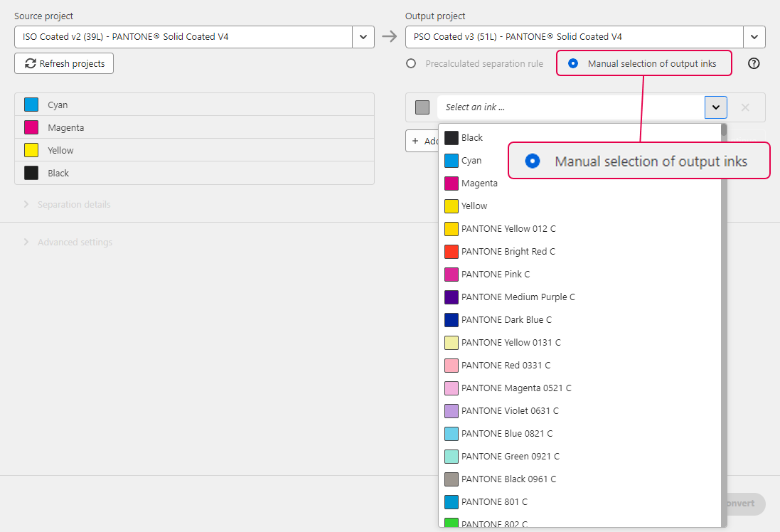Click the PANTONE Green 0921 C swatch
This screenshot has width=780, height=532.
click(452, 457)
